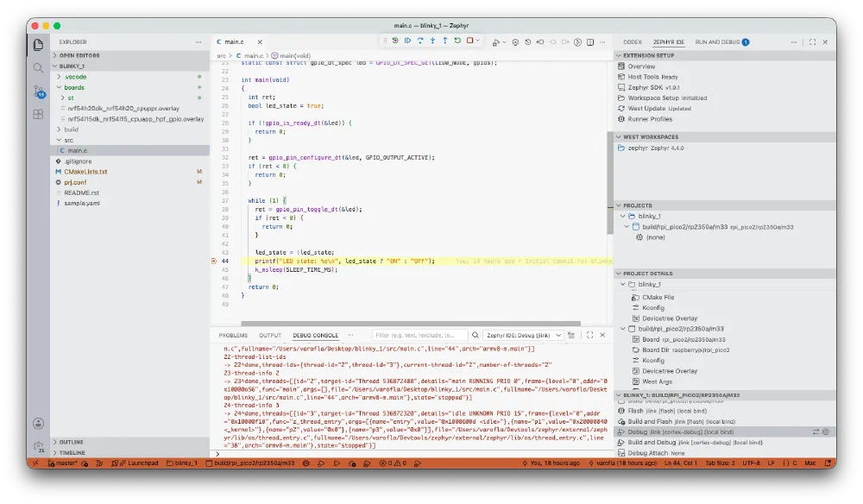
Task: Switch to the Problems tab
Action: pyautogui.click(x=233, y=335)
